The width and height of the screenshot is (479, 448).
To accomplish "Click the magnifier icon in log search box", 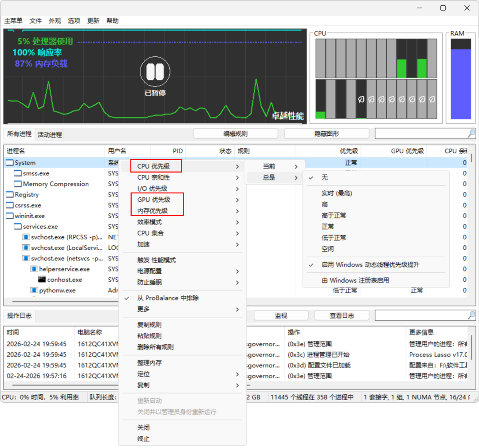I will click(471, 315).
